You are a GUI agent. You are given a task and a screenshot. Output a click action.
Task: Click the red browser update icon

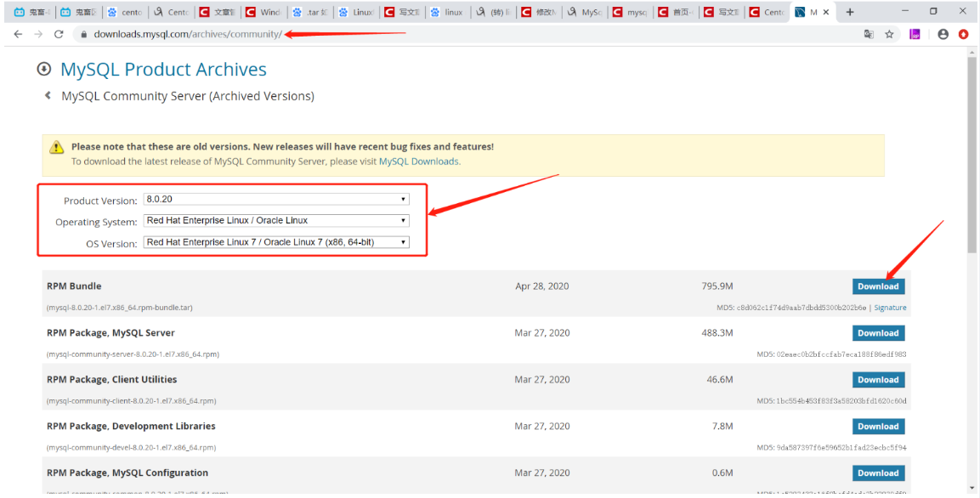tap(963, 34)
